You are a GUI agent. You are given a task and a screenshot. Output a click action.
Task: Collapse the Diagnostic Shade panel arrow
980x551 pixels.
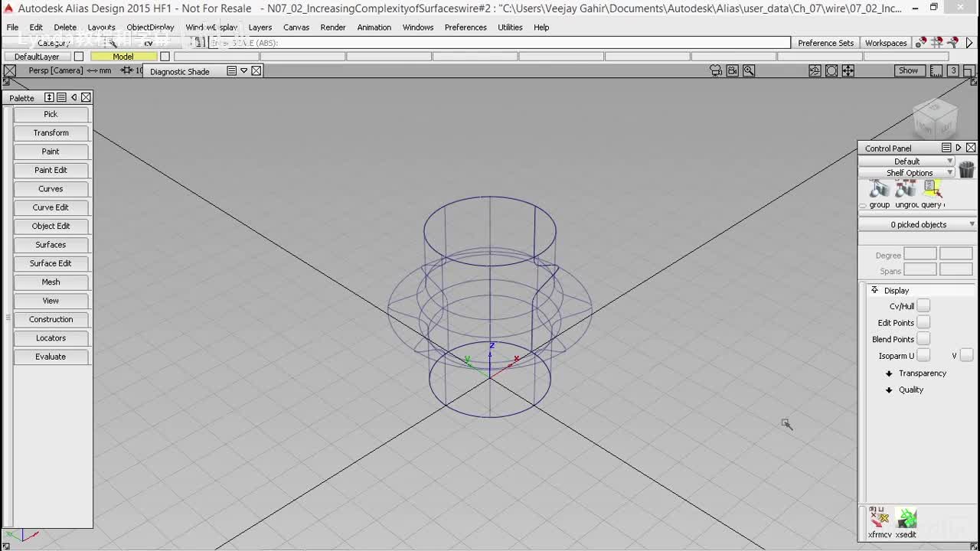pos(243,70)
